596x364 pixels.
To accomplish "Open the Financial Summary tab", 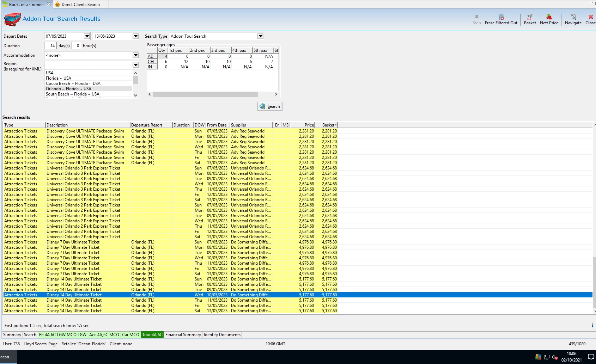I will (x=183, y=335).
